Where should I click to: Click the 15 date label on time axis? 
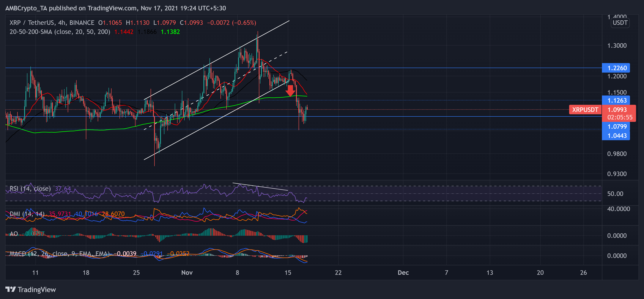[x=288, y=272]
